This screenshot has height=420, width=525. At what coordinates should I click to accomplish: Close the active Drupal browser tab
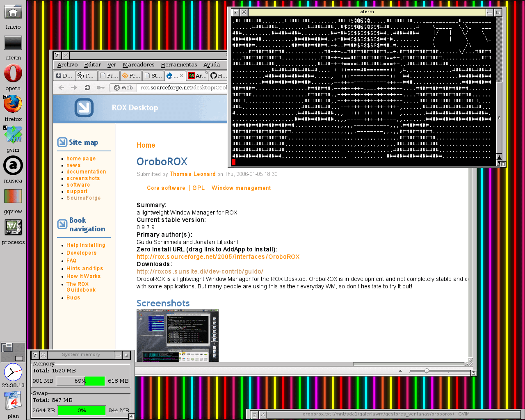[x=182, y=76]
